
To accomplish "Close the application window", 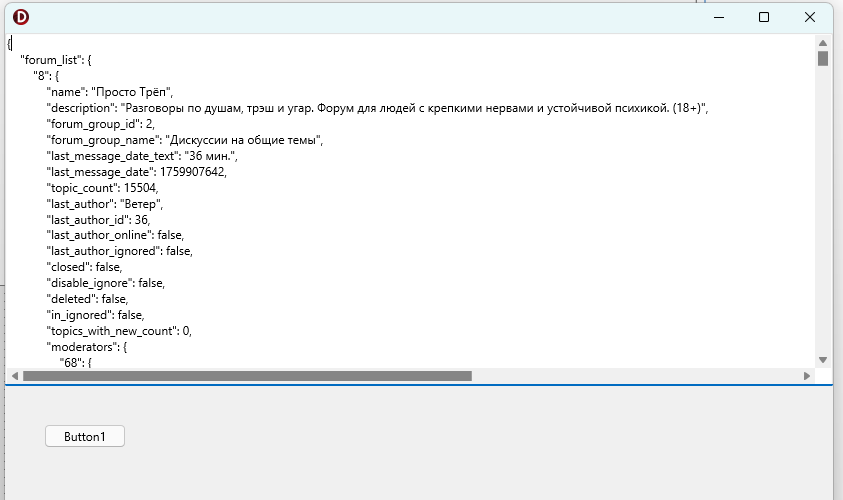I will click(x=810, y=17).
